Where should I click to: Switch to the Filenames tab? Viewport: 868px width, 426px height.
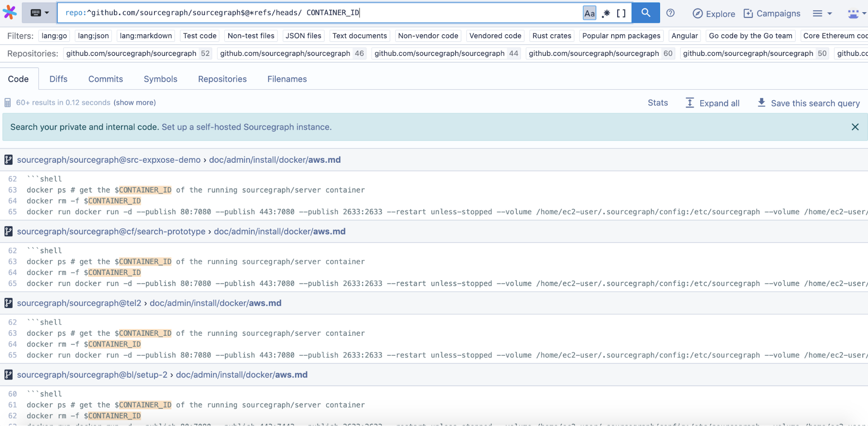coord(287,79)
